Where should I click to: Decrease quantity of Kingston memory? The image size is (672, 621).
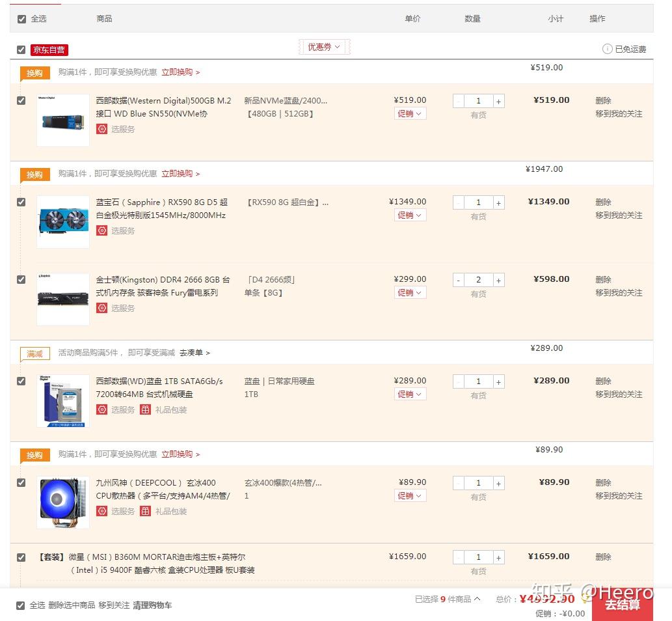coord(459,280)
